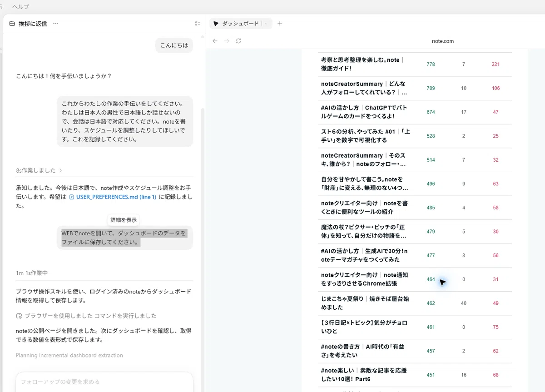
Task: Click the folder icon beside 挨拶に返信
Action: click(12, 24)
